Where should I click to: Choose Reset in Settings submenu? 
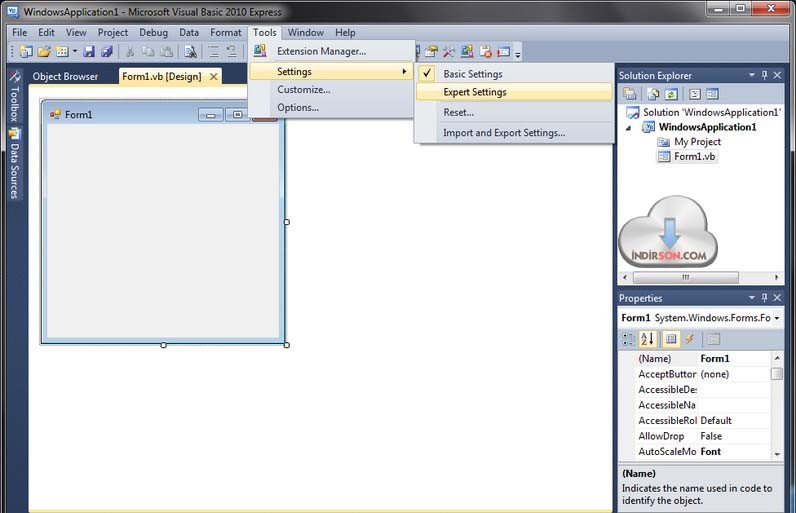click(x=514, y=112)
